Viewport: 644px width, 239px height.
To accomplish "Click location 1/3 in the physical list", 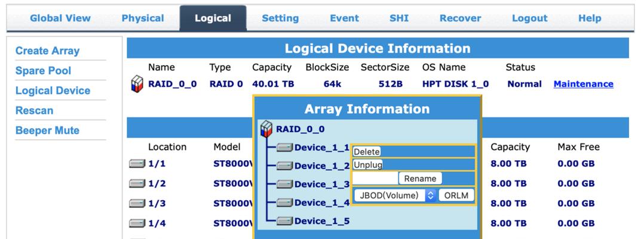I will [x=157, y=203].
